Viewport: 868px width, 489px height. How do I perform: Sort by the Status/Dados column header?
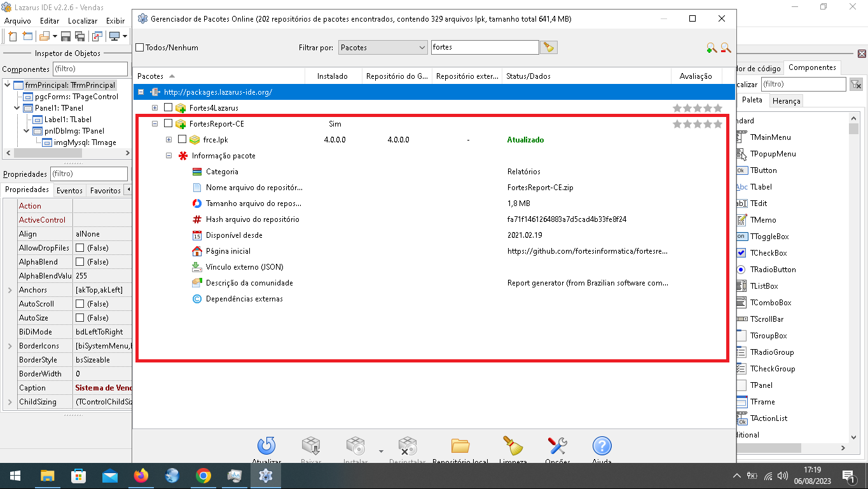586,76
